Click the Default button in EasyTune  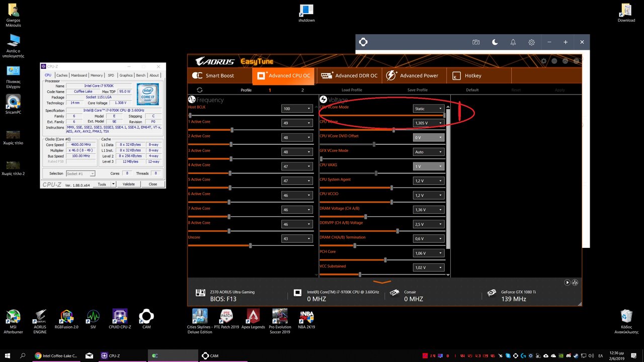coord(472,90)
